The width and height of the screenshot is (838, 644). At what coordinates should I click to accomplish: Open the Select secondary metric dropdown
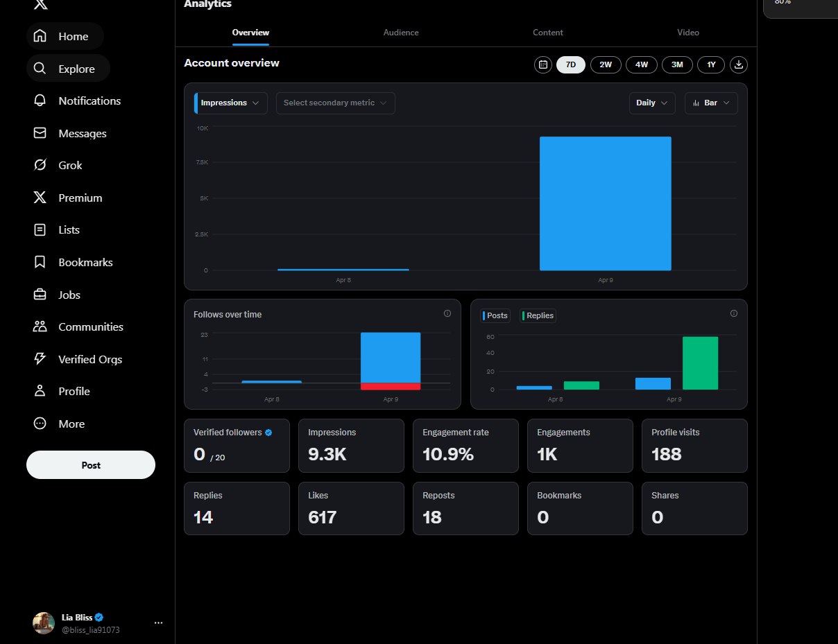coord(336,103)
